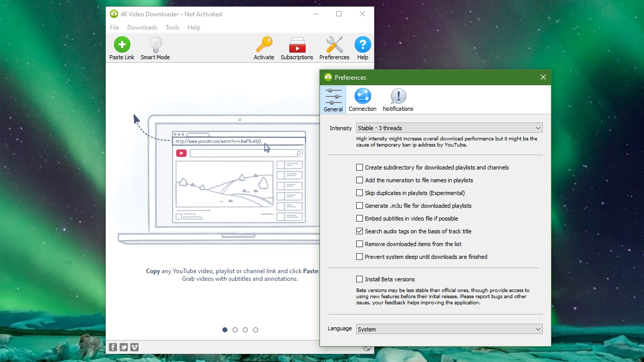Screen dimensions: 644x362
Task: Enable 'Skip duplicates in playlists (Experimental)'
Action: pyautogui.click(x=359, y=193)
